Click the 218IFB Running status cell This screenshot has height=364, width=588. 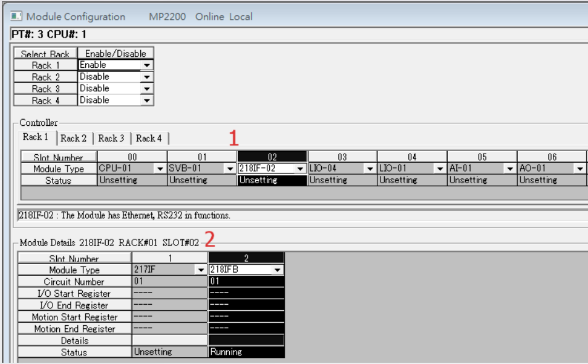pyautogui.click(x=246, y=352)
